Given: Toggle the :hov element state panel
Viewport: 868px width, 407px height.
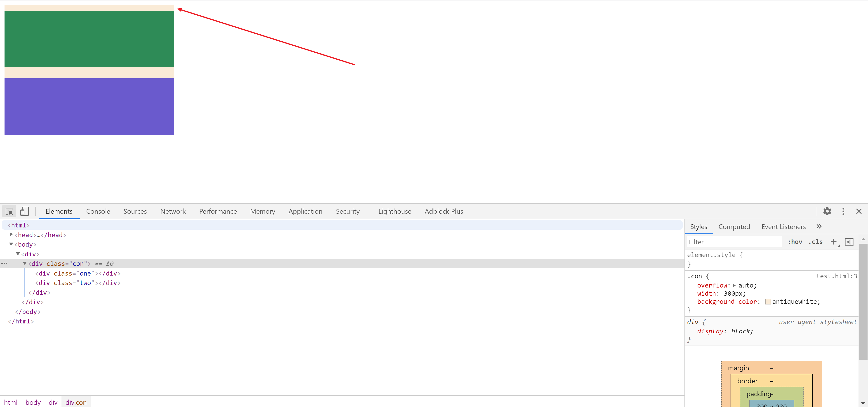Looking at the screenshot, I should [x=795, y=242].
